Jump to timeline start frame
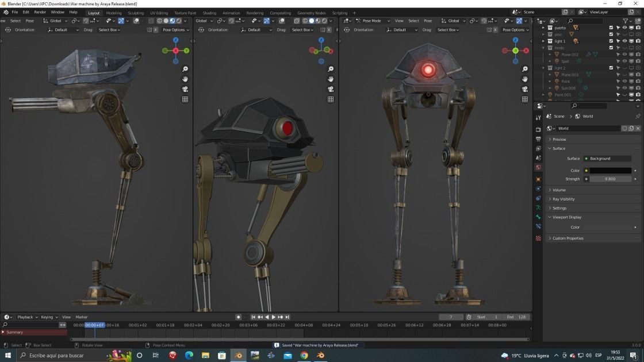Viewport: 644px width, 362px height. 253,317
